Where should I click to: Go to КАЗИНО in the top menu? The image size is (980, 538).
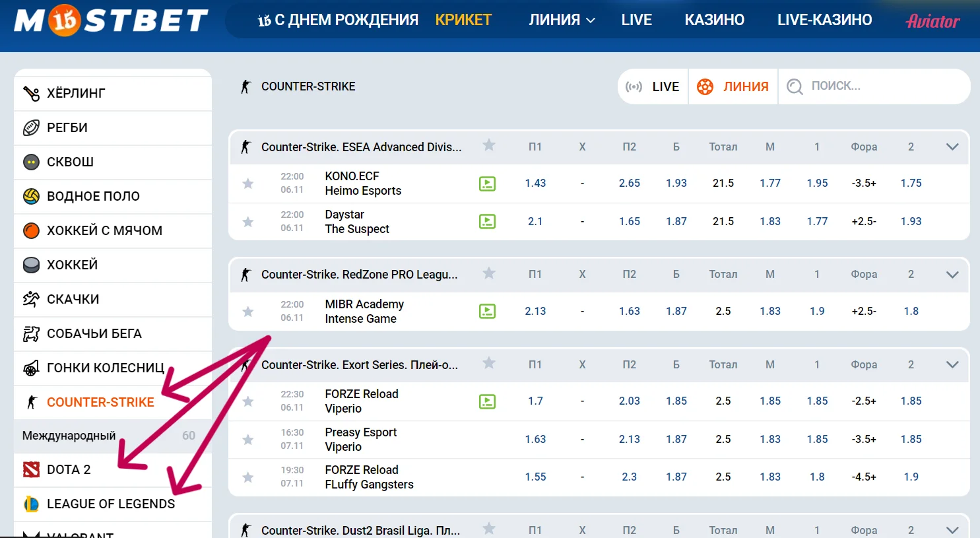point(714,20)
